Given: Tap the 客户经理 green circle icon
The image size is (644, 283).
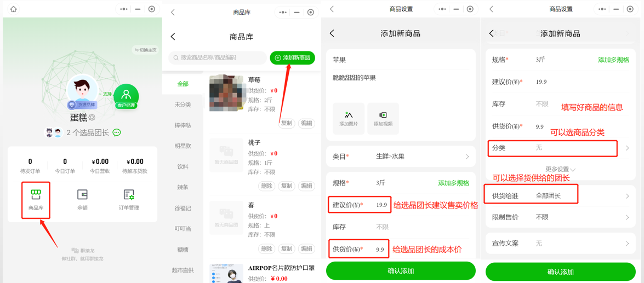Looking at the screenshot, I should point(126,96).
